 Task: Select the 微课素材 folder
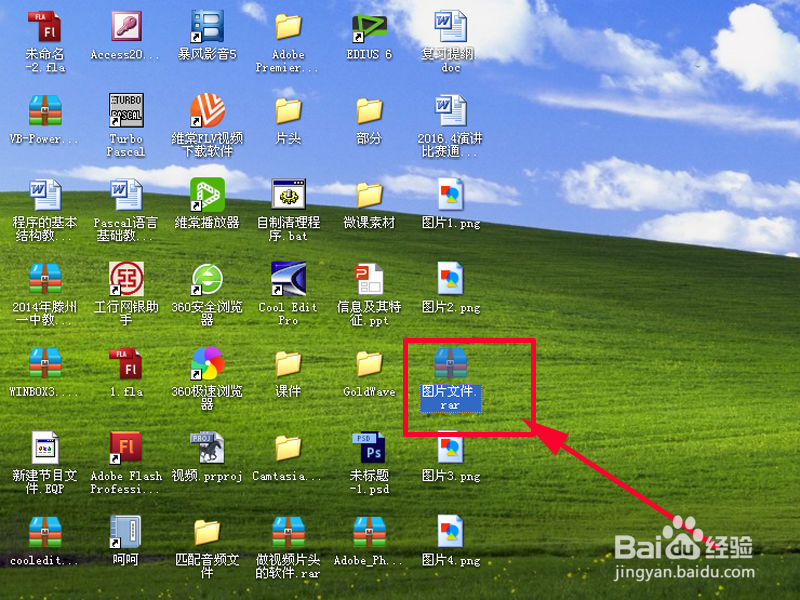pos(369,195)
